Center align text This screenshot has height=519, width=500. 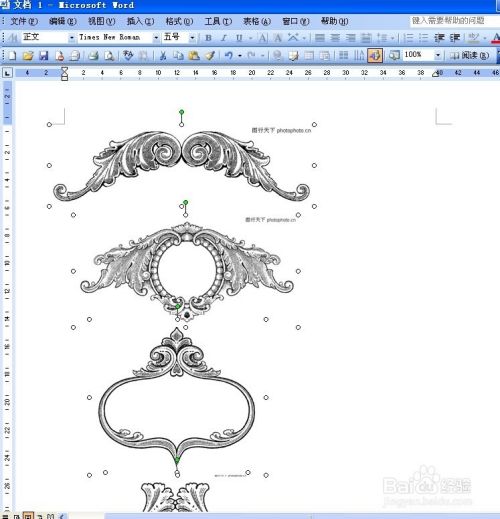click(335, 38)
